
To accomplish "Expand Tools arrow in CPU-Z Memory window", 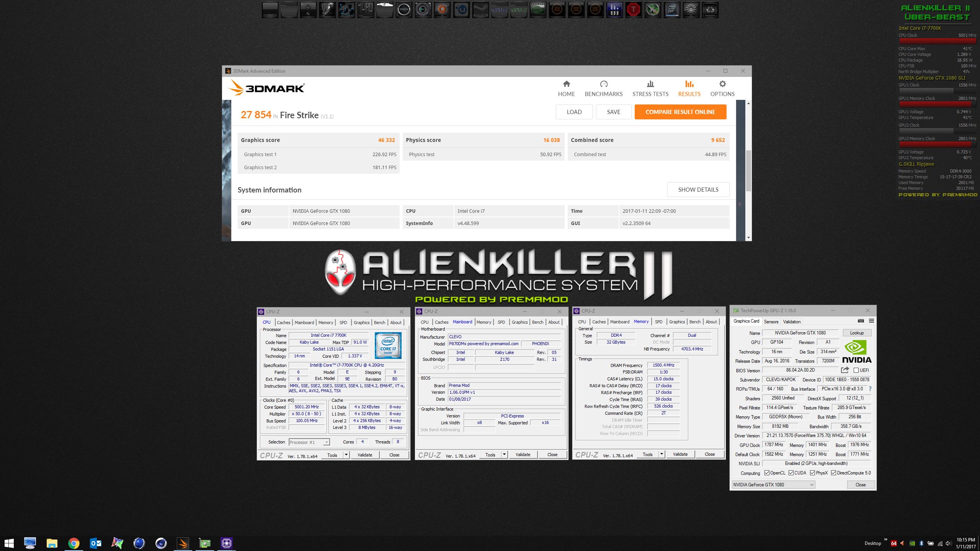I will [661, 454].
